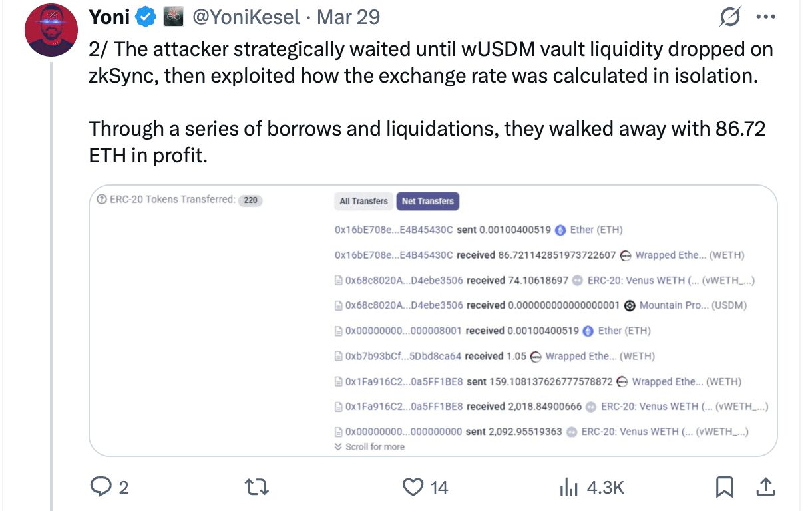
Task: Open the Grok explain icon
Action: click(x=730, y=17)
